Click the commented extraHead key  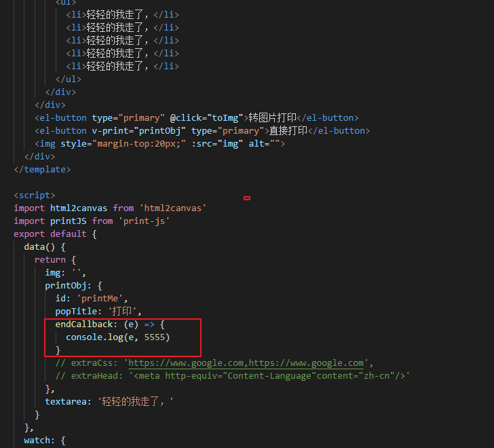pos(94,376)
